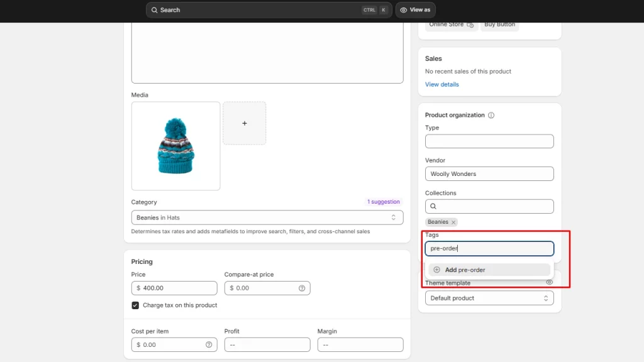This screenshot has height=362, width=644.
Task: Focus the Vendor field with Woolly Wonders
Action: 489,173
